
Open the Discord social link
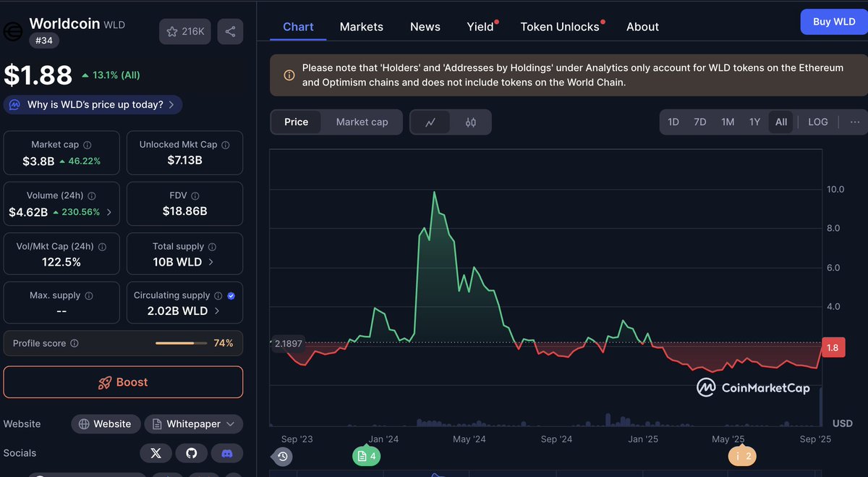pyautogui.click(x=226, y=453)
